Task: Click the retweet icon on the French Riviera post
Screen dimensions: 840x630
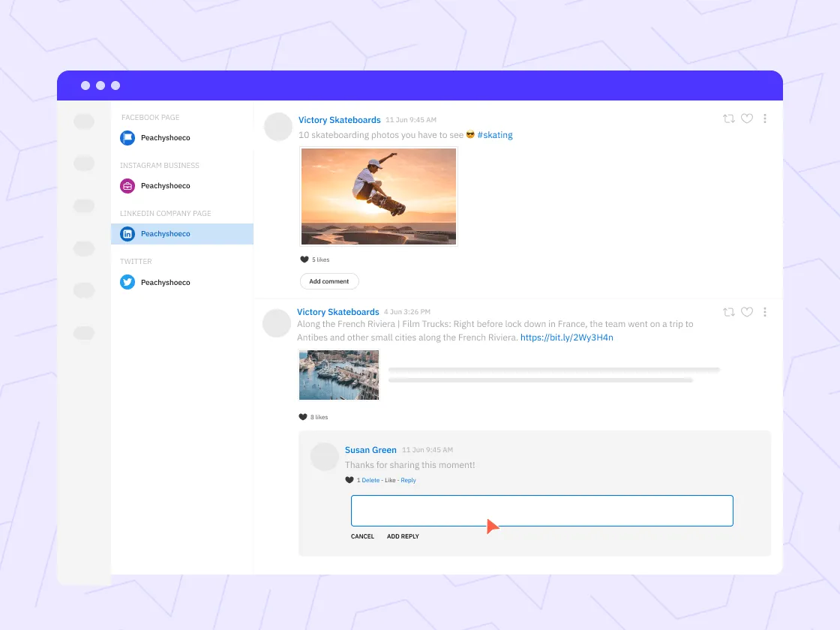Action: tap(728, 312)
